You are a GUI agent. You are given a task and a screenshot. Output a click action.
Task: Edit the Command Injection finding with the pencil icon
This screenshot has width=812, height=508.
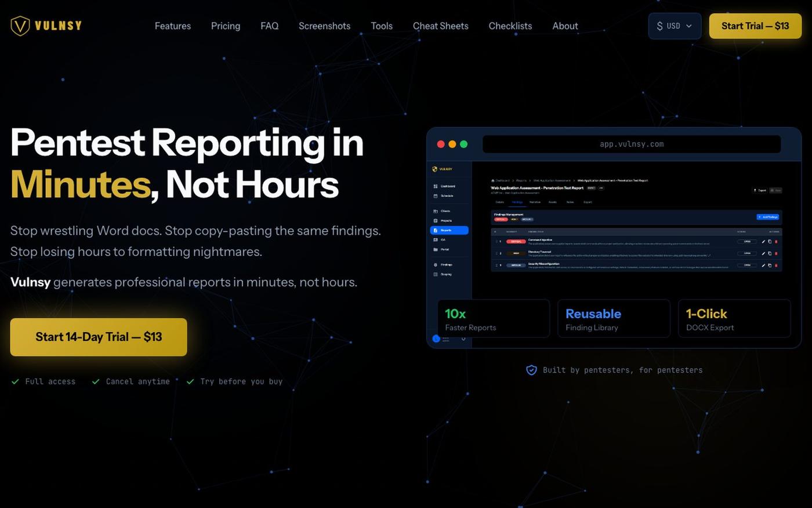(x=763, y=242)
